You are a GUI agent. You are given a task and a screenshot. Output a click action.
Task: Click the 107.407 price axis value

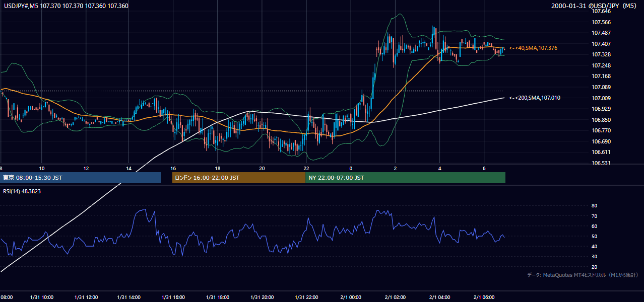point(601,44)
